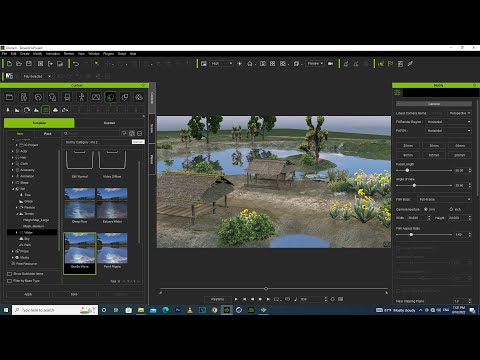Click the Home view icon in toolbar
Viewport: 480px width, 360px height.
click(x=250, y=64)
